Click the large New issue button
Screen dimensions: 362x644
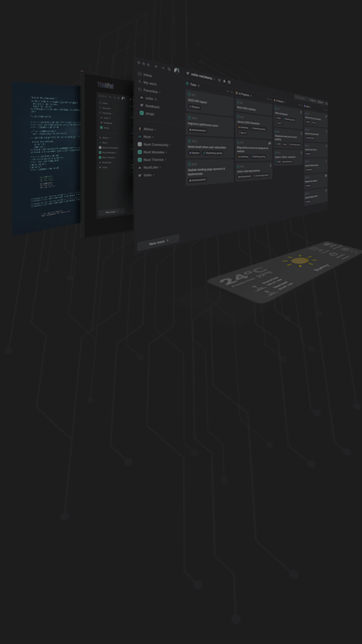158,243
